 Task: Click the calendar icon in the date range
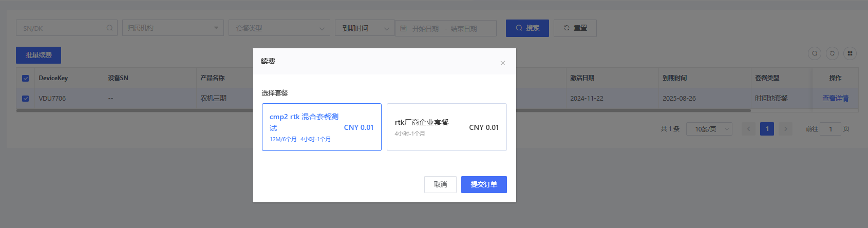tap(403, 28)
